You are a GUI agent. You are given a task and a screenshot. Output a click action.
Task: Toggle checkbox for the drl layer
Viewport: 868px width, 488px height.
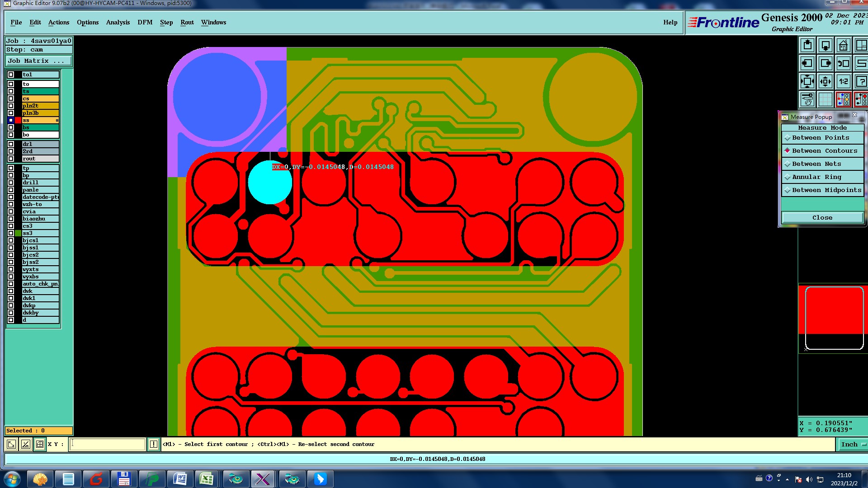[x=11, y=144]
